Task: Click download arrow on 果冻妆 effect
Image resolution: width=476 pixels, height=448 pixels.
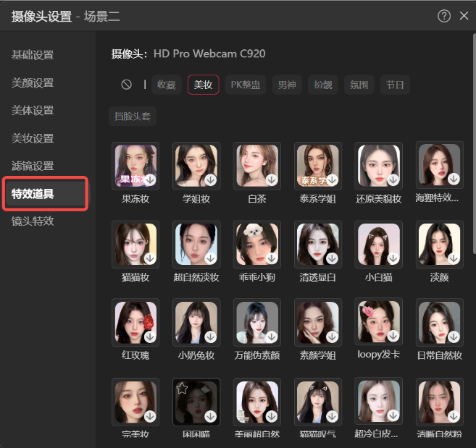Action: click(149, 179)
